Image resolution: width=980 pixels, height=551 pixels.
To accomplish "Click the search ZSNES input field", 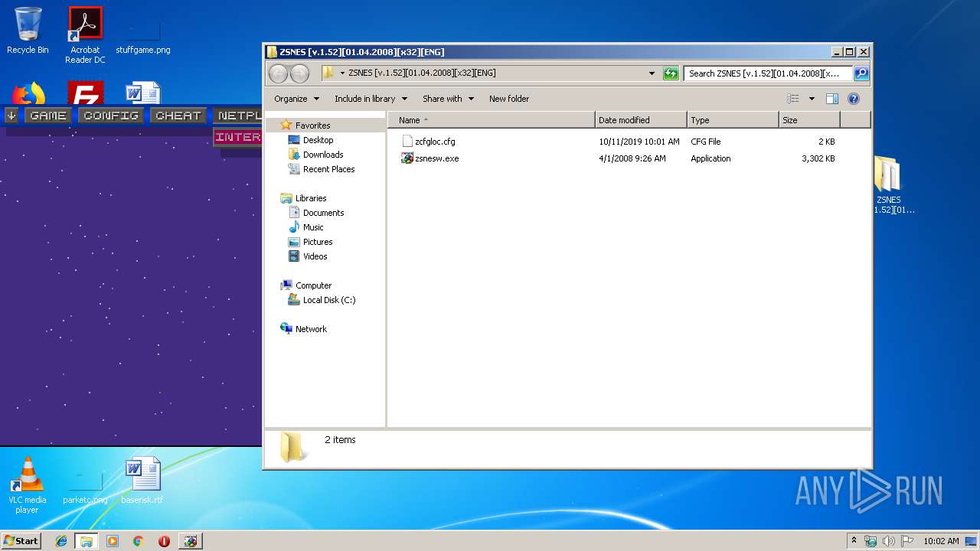I will pos(767,73).
